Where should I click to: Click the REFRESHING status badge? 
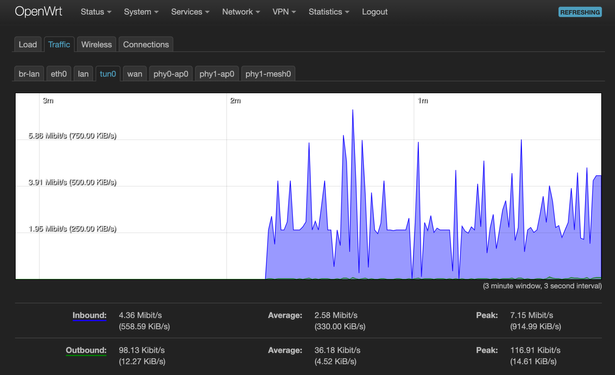point(580,12)
